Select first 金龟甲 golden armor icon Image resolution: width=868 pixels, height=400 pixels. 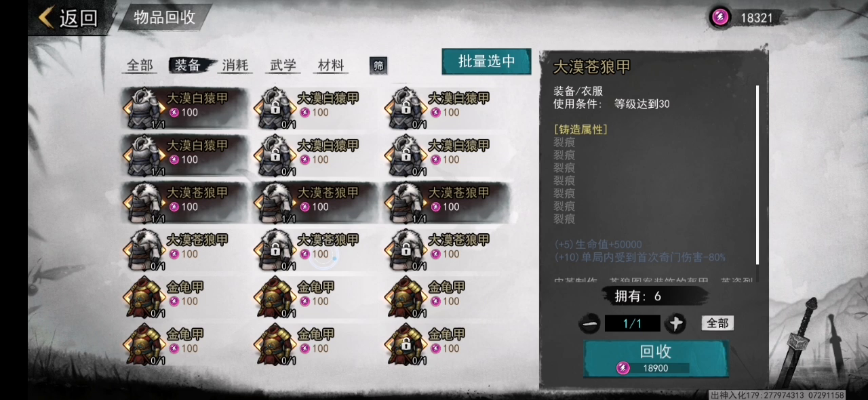click(143, 296)
